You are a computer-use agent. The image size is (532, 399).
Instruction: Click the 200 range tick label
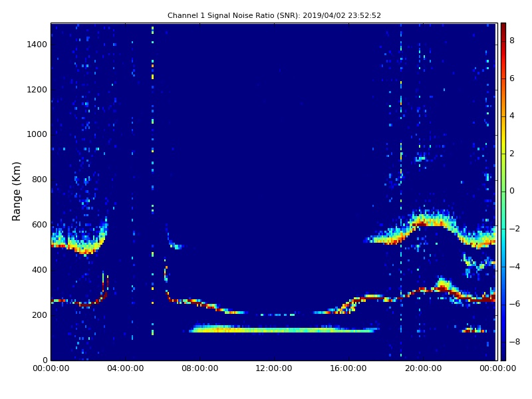[39, 315]
